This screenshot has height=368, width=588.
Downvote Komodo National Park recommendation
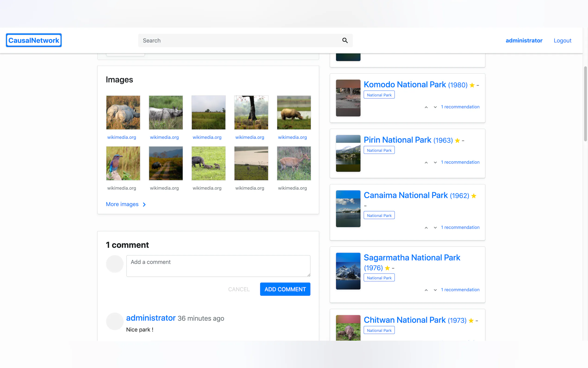click(x=435, y=107)
